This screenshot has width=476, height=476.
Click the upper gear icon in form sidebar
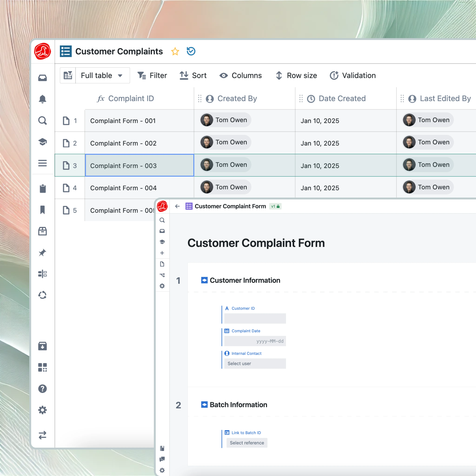162,286
